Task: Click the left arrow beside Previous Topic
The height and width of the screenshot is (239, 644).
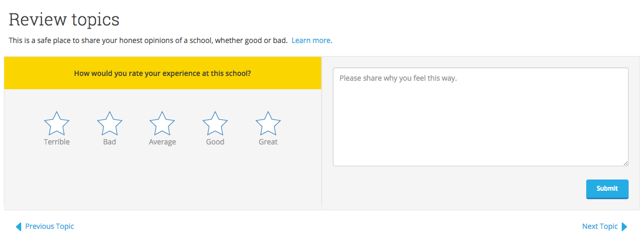Action: point(19,227)
